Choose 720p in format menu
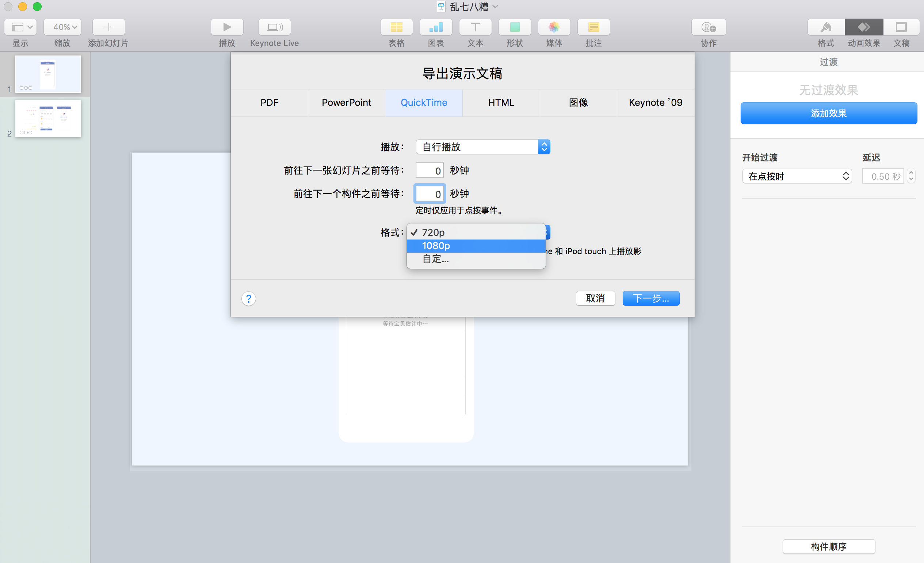 [x=476, y=233]
